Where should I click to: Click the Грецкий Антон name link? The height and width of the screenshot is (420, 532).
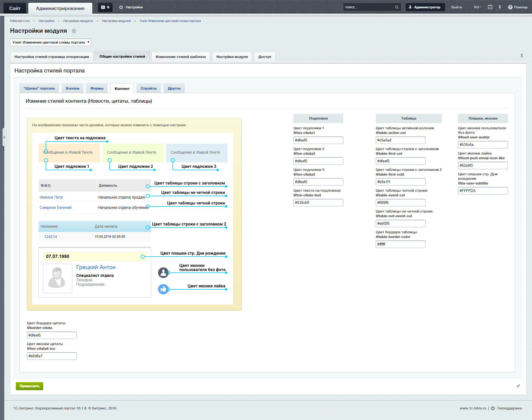pyautogui.click(x=96, y=267)
